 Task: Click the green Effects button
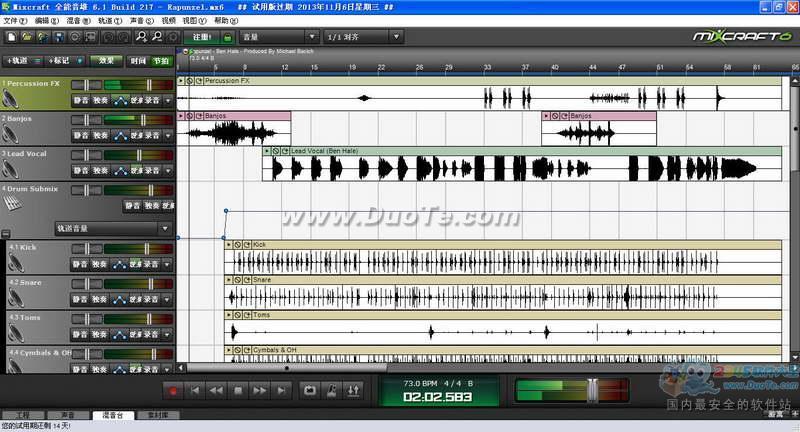point(106,61)
